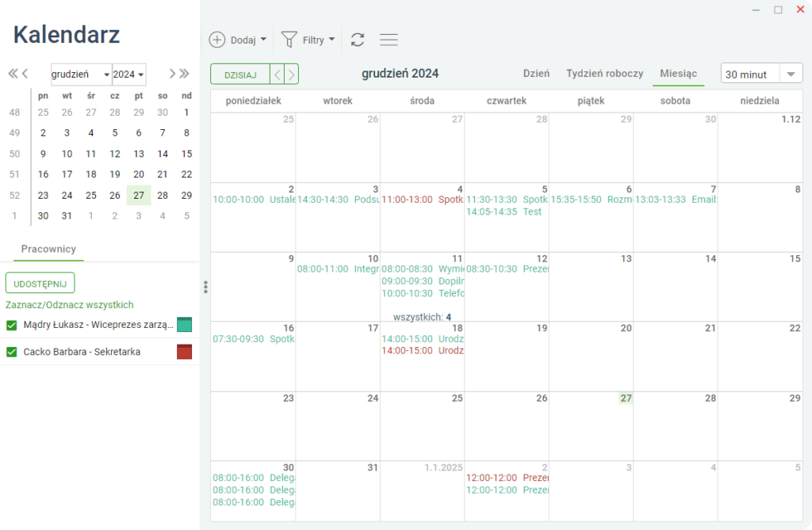
Task: Switch to Dzień view
Action: (x=536, y=74)
